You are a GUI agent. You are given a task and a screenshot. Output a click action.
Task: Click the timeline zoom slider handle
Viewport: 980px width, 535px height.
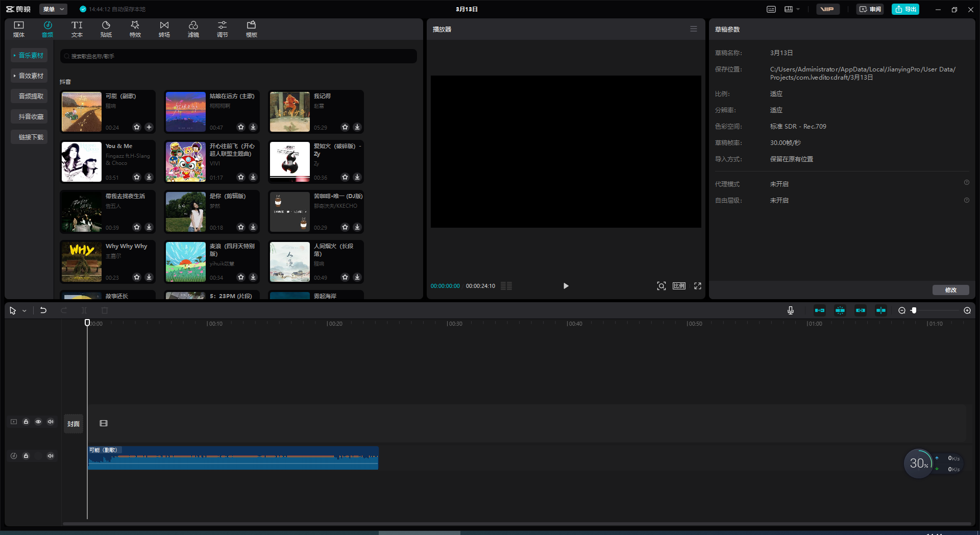(x=914, y=310)
